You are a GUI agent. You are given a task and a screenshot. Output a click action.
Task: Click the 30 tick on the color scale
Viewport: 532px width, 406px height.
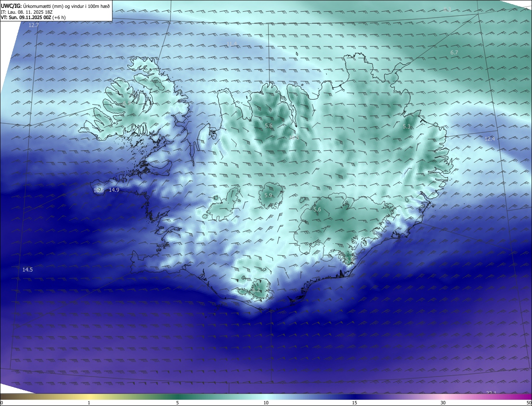coord(443,403)
